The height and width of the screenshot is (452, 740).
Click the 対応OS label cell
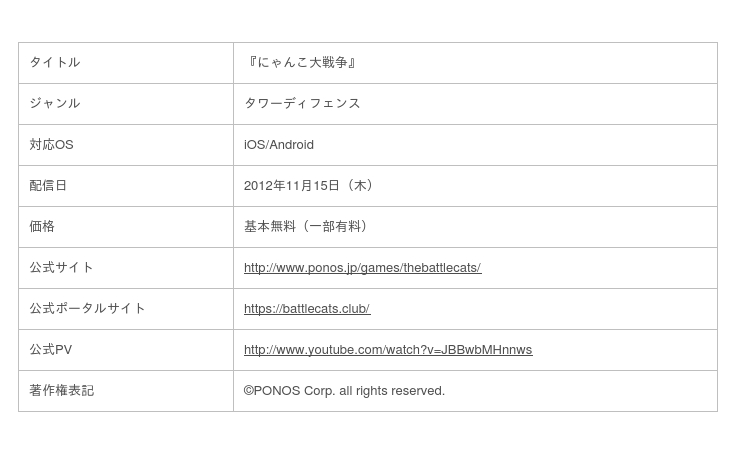(126, 145)
